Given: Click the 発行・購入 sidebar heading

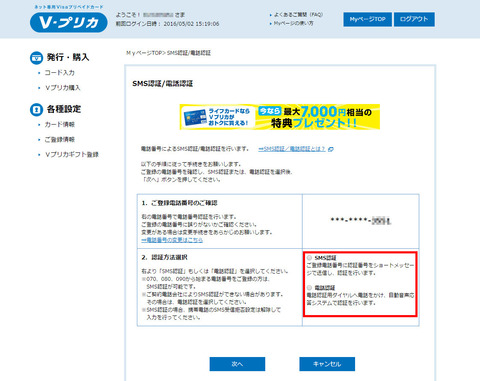Looking at the screenshot, I should pyautogui.click(x=68, y=57).
